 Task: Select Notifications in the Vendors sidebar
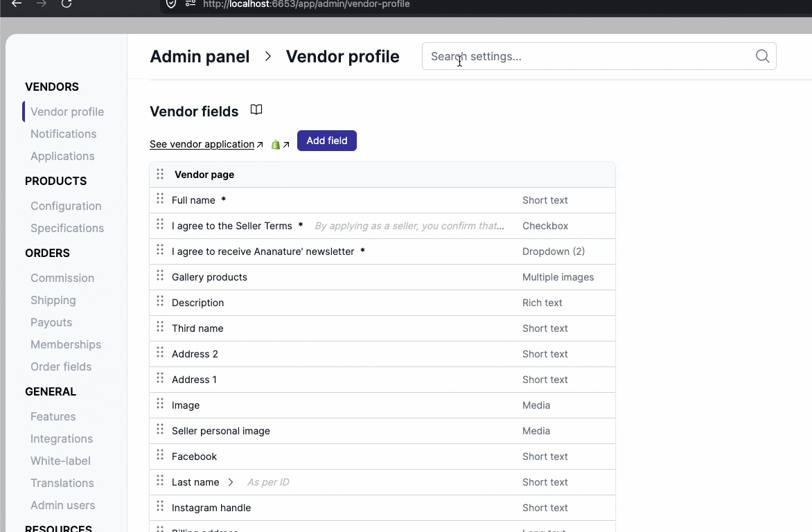point(63,134)
